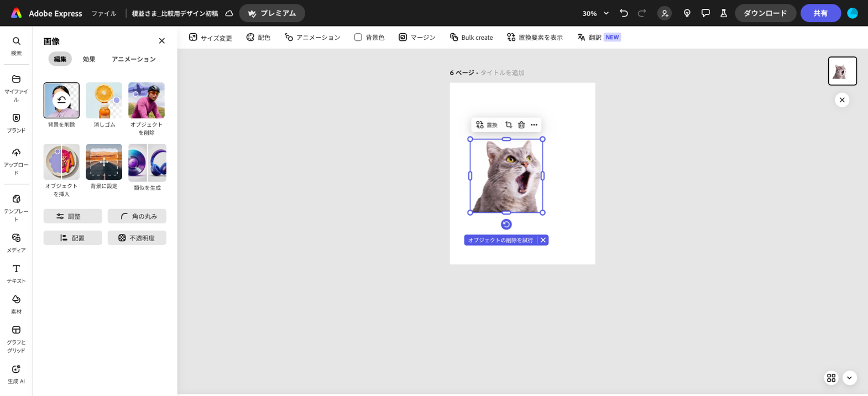Open the メディア panel
This screenshot has height=396, width=868.
(x=16, y=242)
